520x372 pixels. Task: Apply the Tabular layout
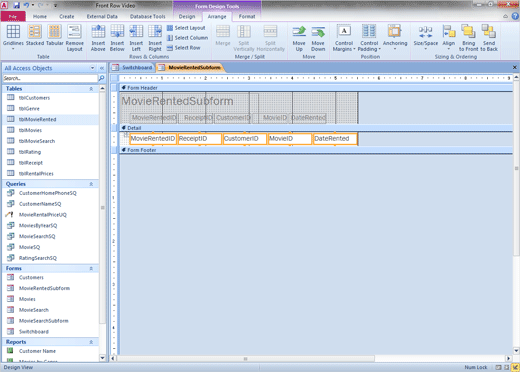pos(54,35)
